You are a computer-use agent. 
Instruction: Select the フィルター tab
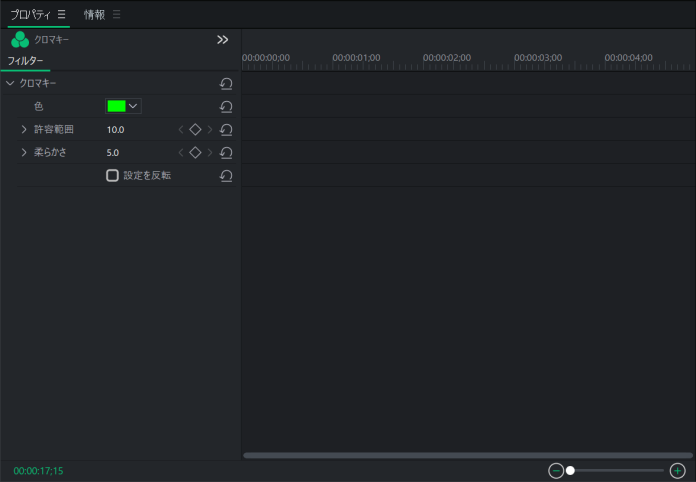tap(25, 61)
